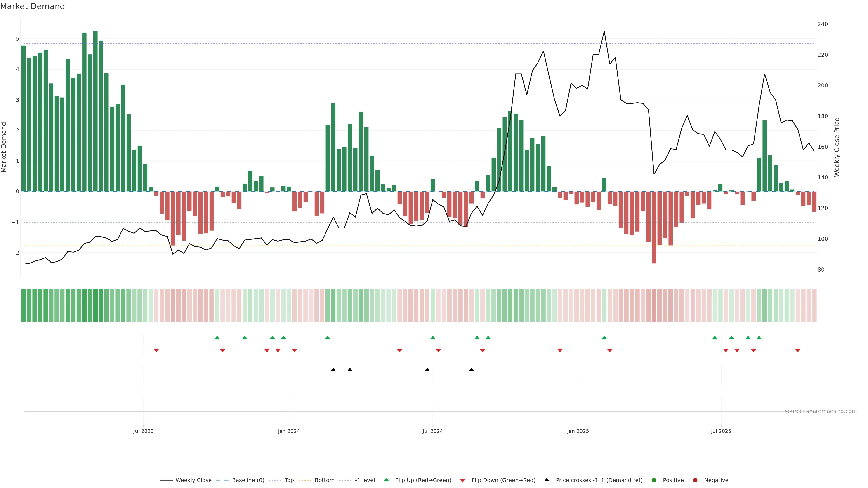Click the Flip Down (Green→Red) legend label

click(x=503, y=480)
